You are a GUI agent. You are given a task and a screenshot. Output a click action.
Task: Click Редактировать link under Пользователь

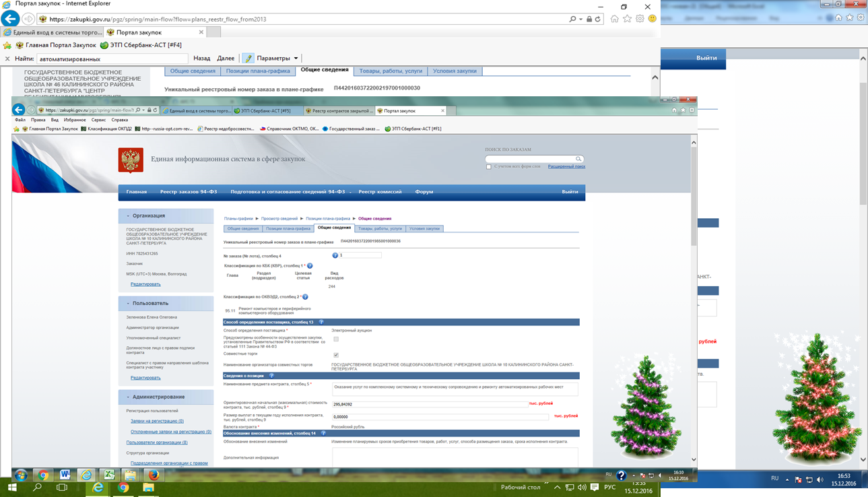(145, 378)
